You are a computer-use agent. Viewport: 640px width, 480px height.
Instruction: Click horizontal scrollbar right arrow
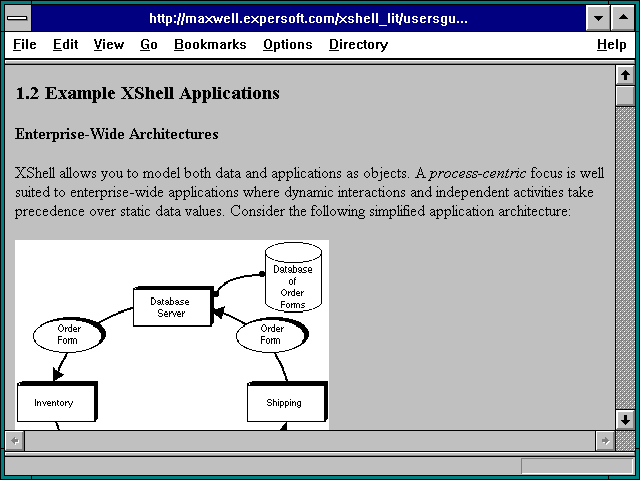[x=605, y=441]
